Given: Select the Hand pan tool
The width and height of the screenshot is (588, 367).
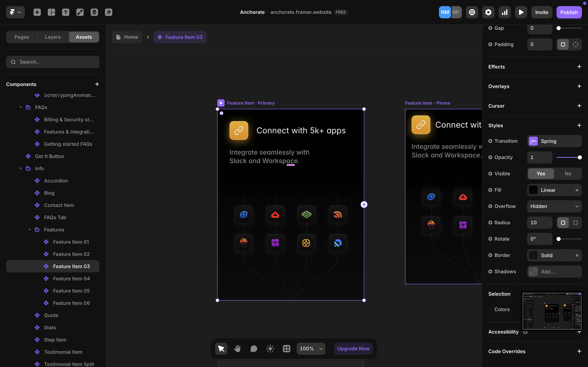Looking at the screenshot, I should pos(237,349).
